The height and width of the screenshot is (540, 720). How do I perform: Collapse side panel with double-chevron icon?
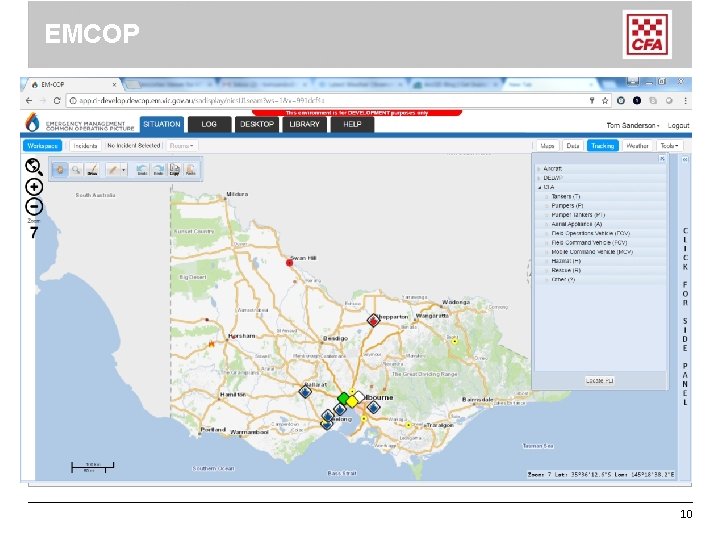tap(685, 159)
